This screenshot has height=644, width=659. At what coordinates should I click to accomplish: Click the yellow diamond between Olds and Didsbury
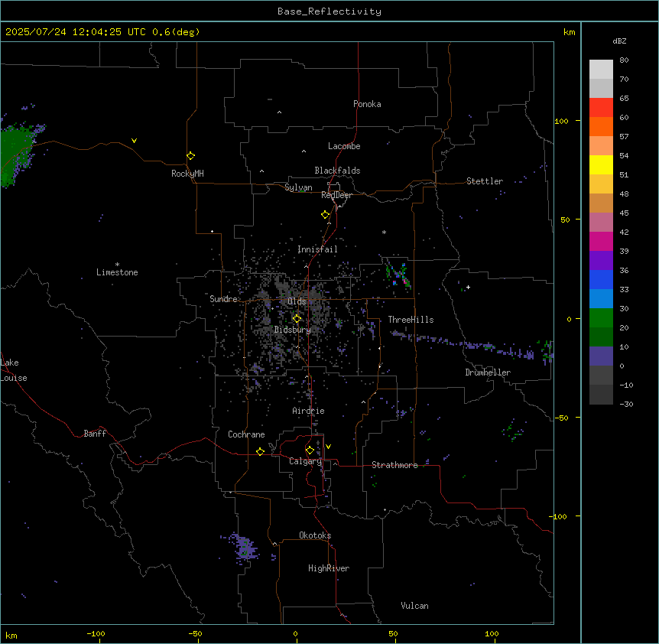297,319
